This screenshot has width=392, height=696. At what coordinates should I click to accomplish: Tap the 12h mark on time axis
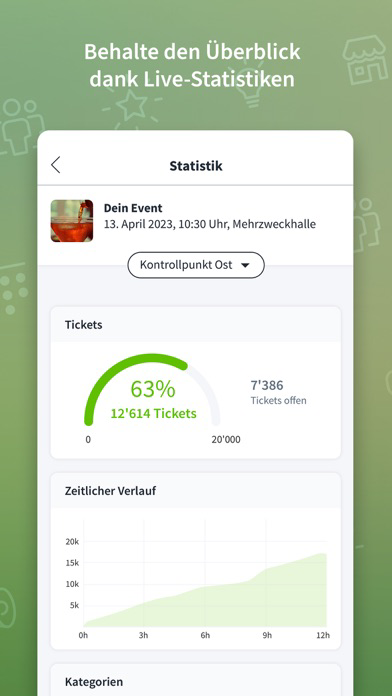coord(323,635)
